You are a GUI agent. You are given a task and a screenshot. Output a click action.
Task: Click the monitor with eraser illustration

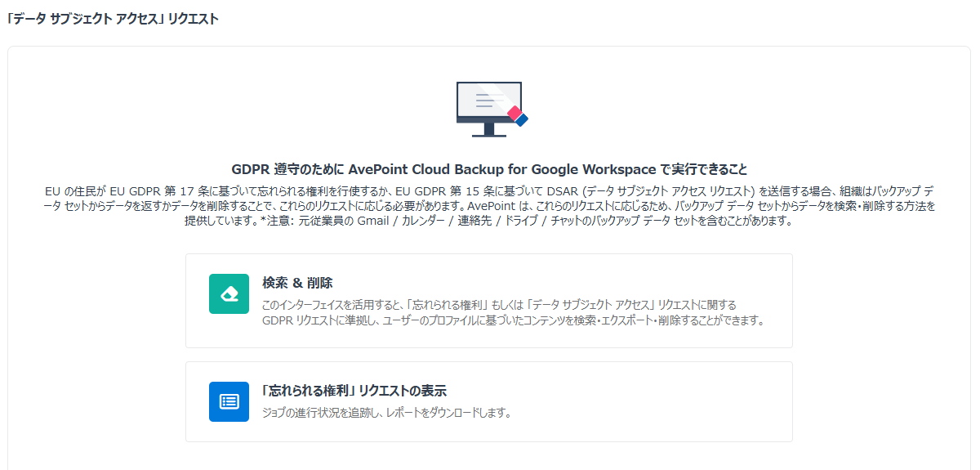click(x=492, y=109)
